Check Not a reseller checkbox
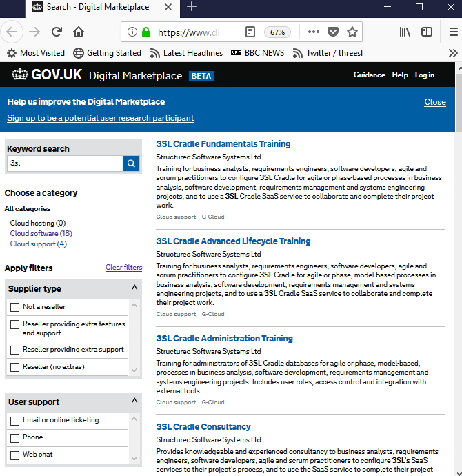This screenshot has width=462, height=476. (15, 307)
